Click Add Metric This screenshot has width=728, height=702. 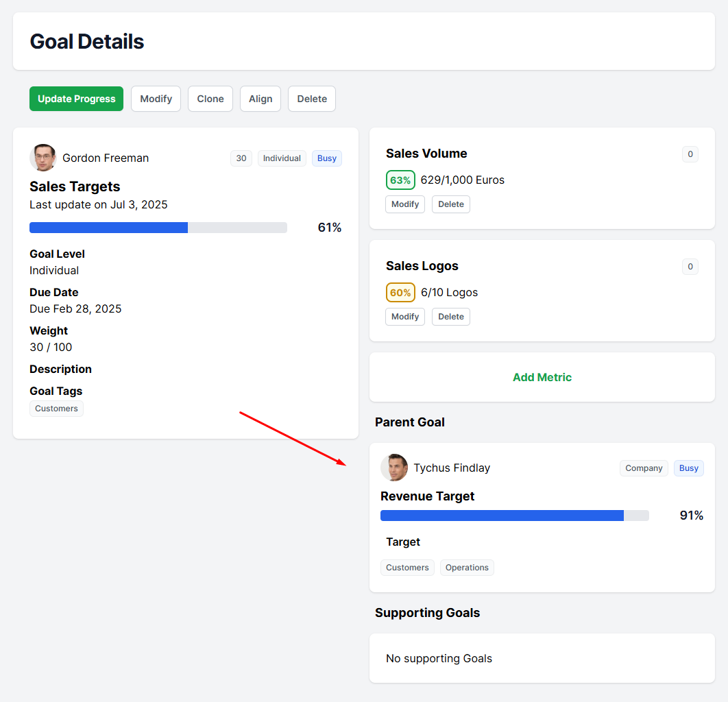tap(542, 378)
